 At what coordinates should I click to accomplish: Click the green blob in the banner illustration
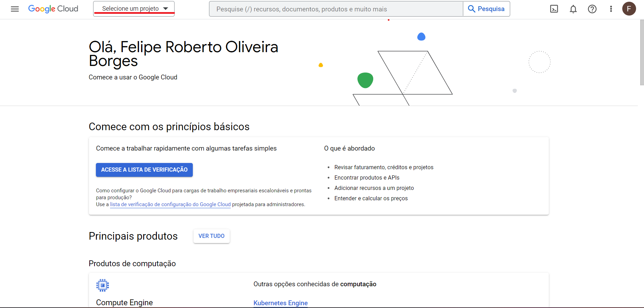(x=365, y=80)
